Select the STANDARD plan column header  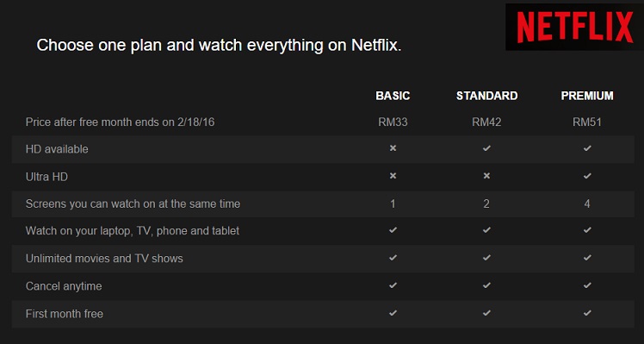486,96
